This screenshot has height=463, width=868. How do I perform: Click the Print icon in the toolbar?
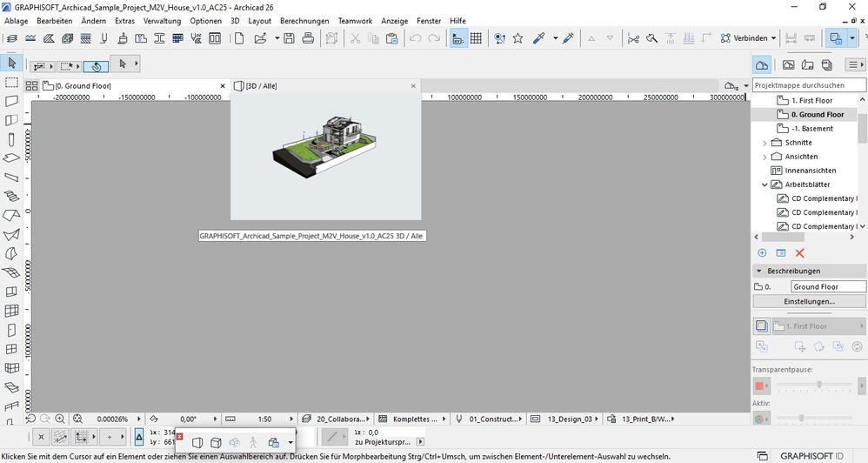click(x=309, y=38)
